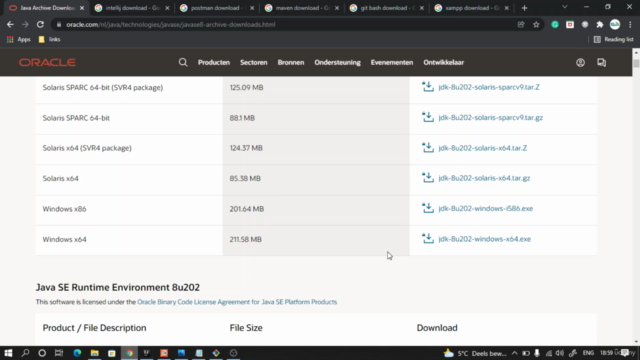Download jdk-8u202-solaris-sparcv9.tar.Z link
Viewport: 640px width, 360px height.
(x=489, y=87)
